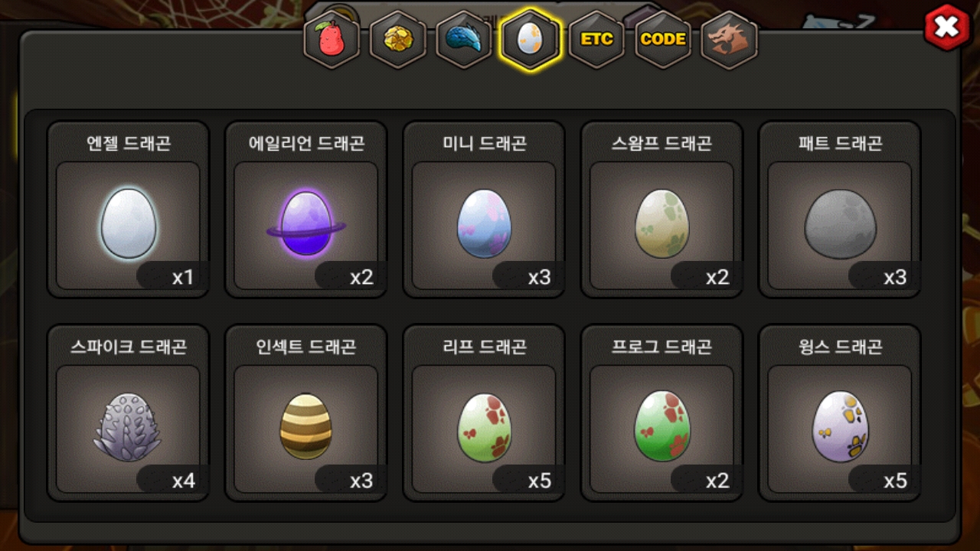The width and height of the screenshot is (980, 551).
Task: Close the inventory with the red X
Action: [x=948, y=28]
